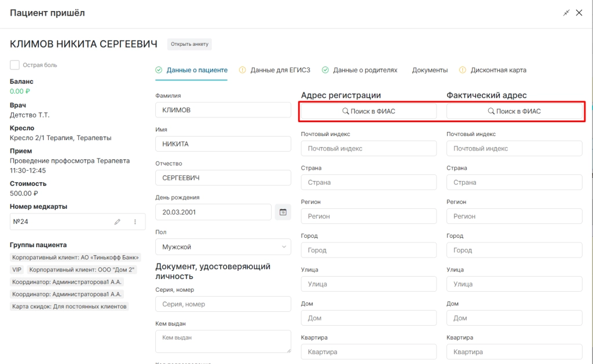
Task: Switch to the Документы tab
Action: click(430, 70)
